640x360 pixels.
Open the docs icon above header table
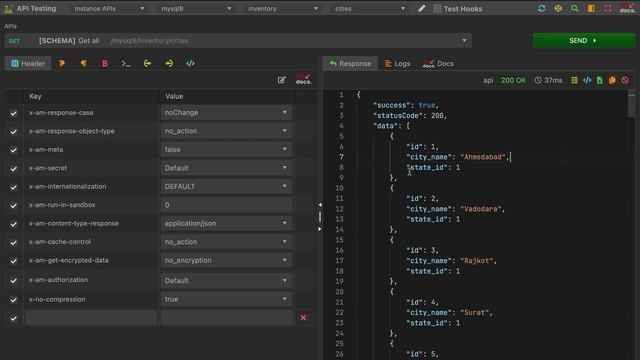click(303, 80)
